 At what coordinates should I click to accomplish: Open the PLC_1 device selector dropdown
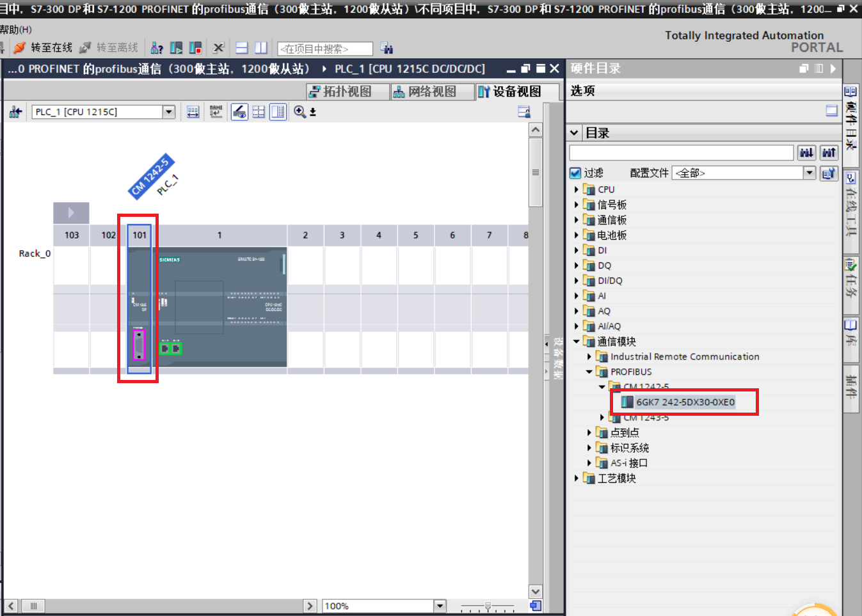[169, 112]
